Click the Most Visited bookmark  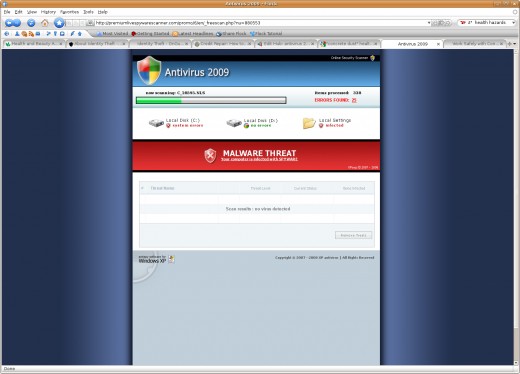click(x=112, y=34)
